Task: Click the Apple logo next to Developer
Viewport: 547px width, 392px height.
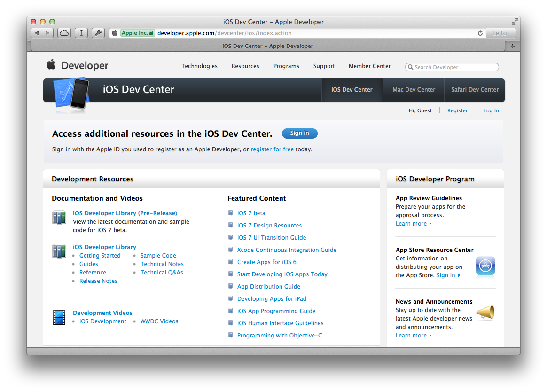Action: (x=51, y=64)
